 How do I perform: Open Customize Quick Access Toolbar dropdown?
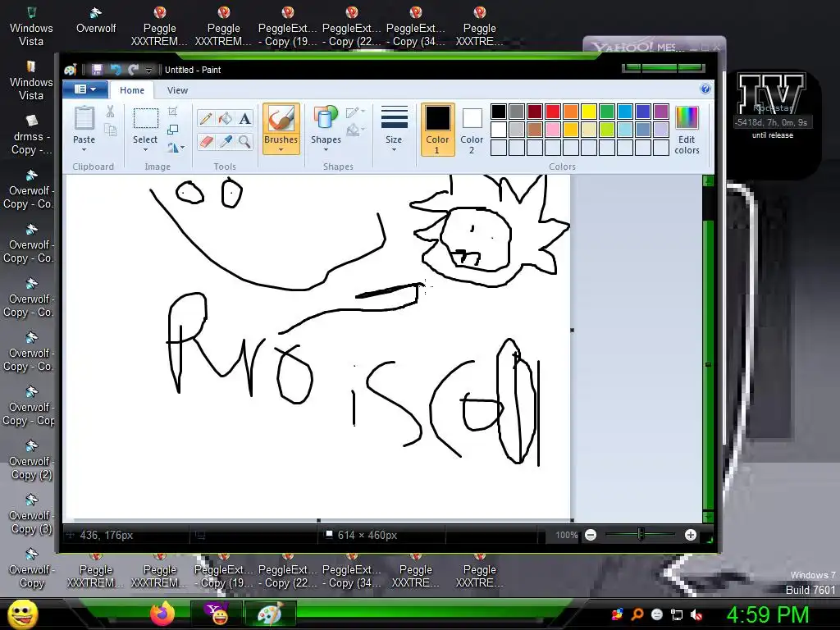[149, 71]
